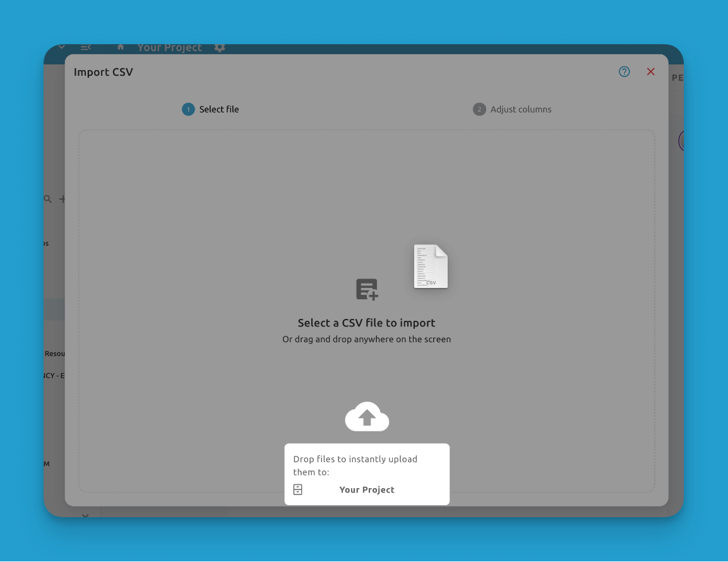Click 'Your Project' in the drop tooltip
The width and height of the screenshot is (728, 562).
[x=367, y=489]
